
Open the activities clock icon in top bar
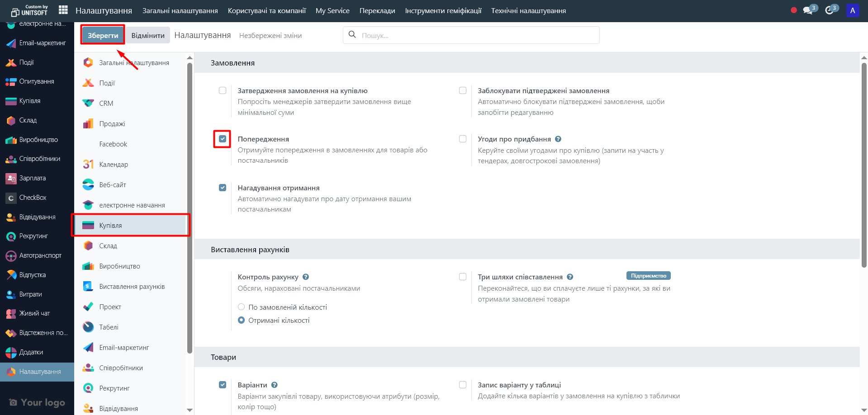click(829, 10)
